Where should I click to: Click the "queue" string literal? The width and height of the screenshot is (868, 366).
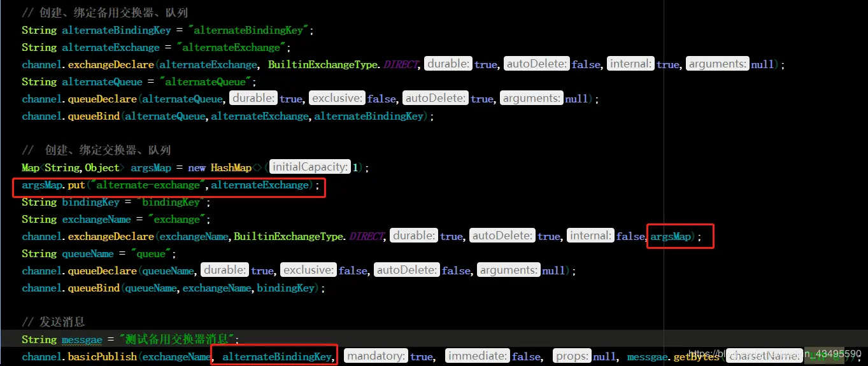(x=152, y=253)
